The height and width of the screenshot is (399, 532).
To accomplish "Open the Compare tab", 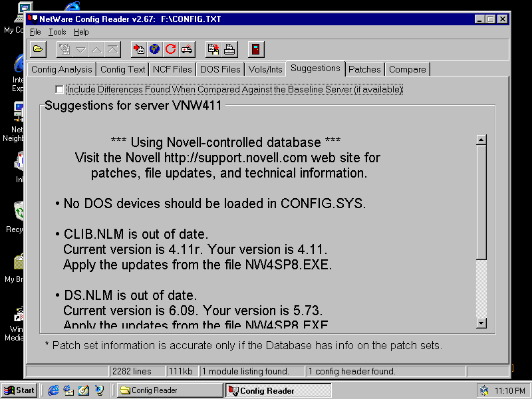I will (408, 69).
